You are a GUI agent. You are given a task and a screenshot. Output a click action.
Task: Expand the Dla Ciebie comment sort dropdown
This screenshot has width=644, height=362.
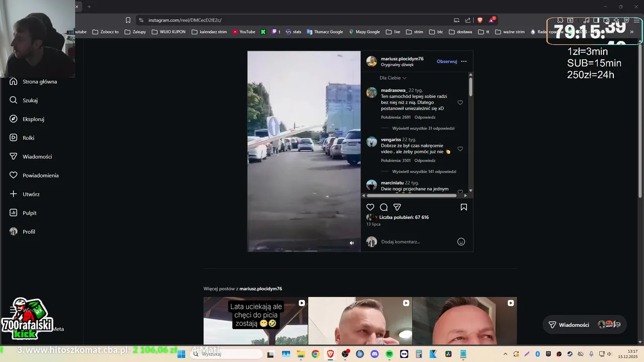393,78
